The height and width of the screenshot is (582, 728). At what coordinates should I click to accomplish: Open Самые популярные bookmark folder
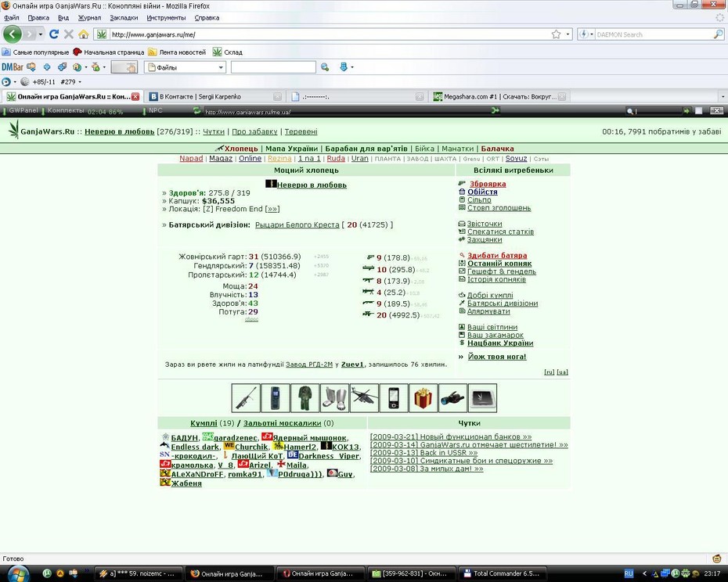coord(36,52)
